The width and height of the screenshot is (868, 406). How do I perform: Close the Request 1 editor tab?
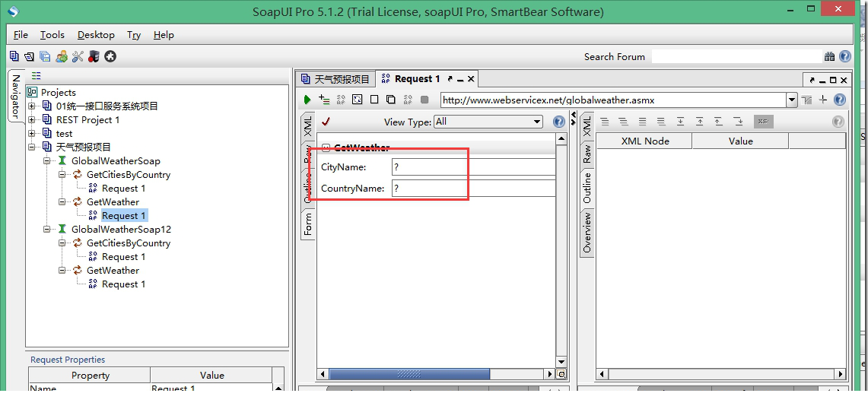pos(471,79)
